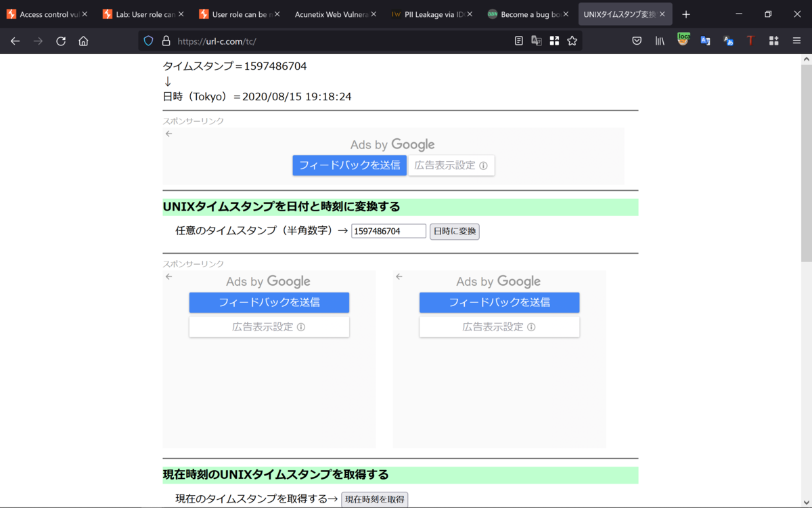The image size is (812, 508).
Task: Click back arrow in left ad
Action: [x=169, y=276]
